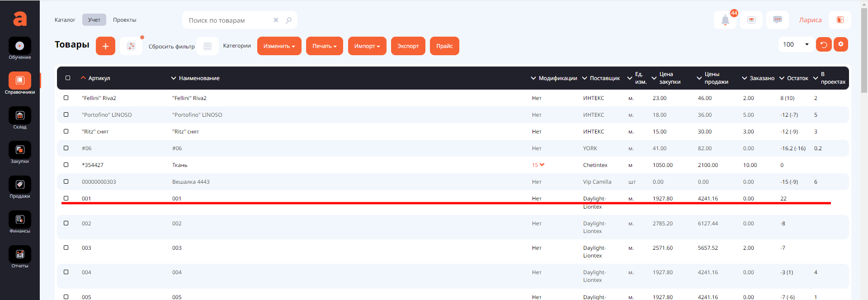Switch to the Каталог tab
The image size is (868, 300).
pos(65,20)
